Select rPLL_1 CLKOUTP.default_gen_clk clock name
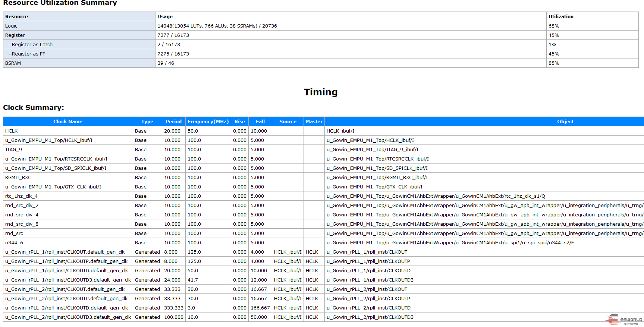 coord(68,261)
